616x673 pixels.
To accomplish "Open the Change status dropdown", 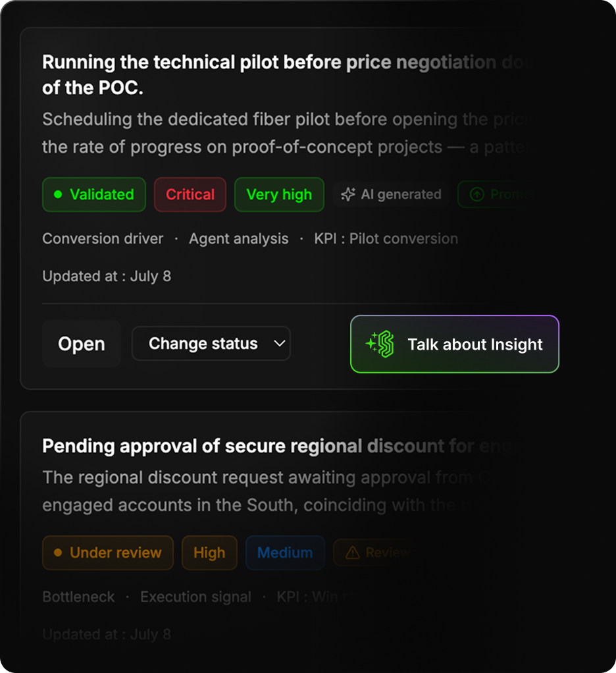I will coord(211,343).
